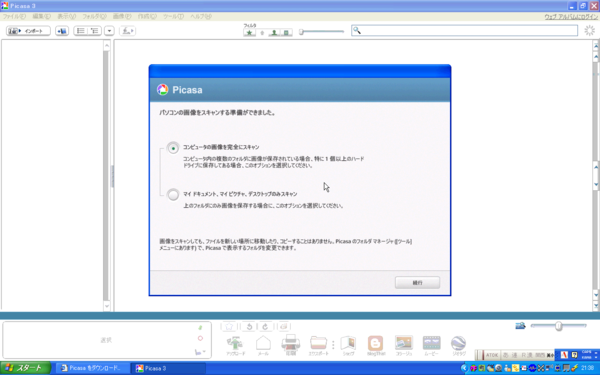The width and height of the screenshot is (600, 375).
Task: Click the filter date-range slider handle
Action: (x=302, y=32)
